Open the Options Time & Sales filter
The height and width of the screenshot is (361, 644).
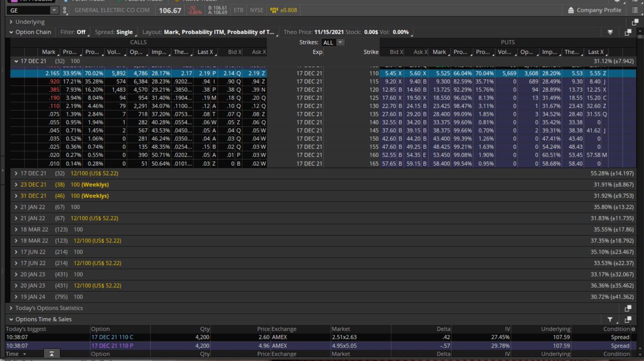coord(610,319)
